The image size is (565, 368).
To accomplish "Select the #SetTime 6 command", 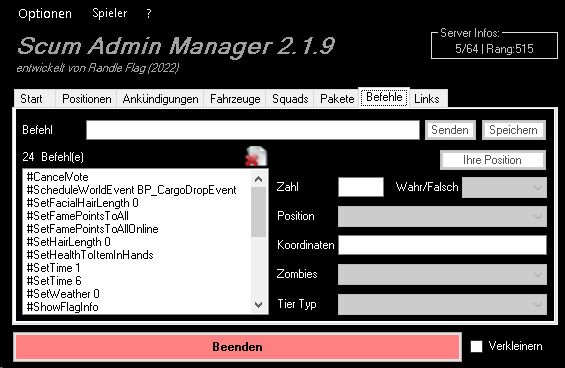I will pos(137,281).
